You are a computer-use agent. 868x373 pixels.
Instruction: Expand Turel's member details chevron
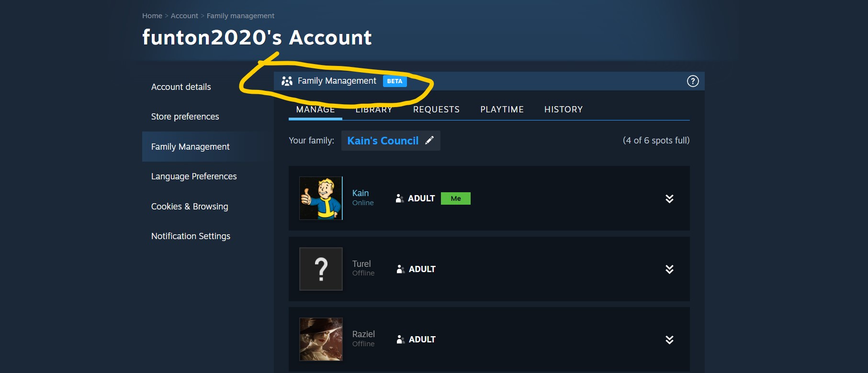(x=669, y=269)
